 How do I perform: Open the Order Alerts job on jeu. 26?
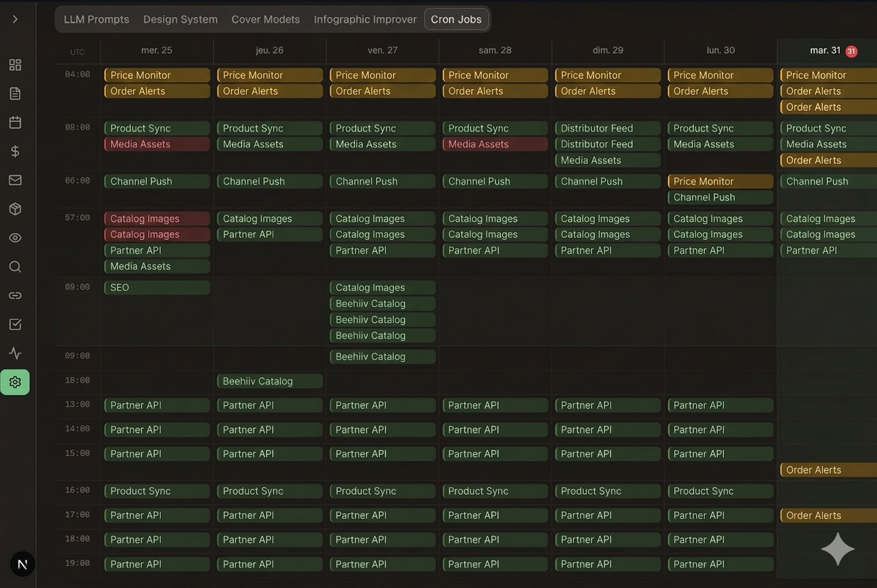tap(269, 91)
